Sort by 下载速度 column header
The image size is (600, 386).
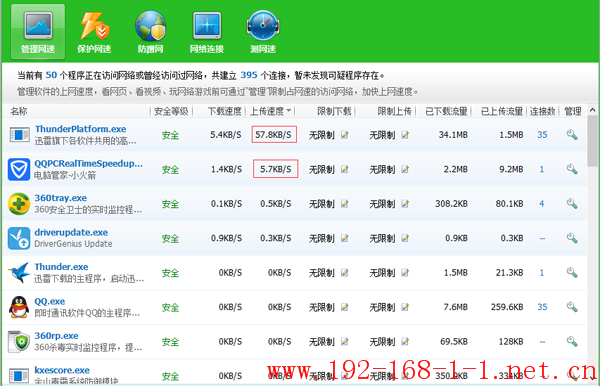click(225, 111)
